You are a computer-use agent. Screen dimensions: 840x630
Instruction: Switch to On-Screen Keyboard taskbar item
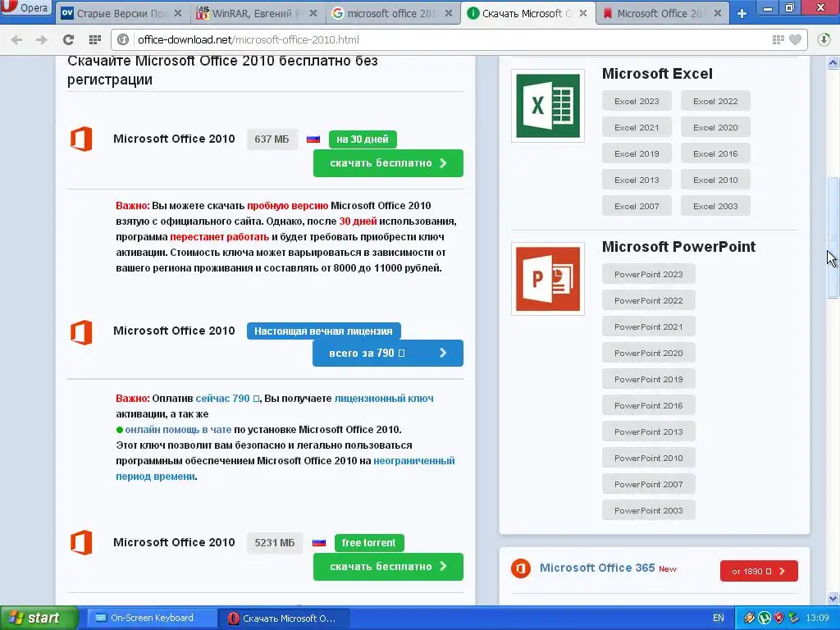coord(152,618)
